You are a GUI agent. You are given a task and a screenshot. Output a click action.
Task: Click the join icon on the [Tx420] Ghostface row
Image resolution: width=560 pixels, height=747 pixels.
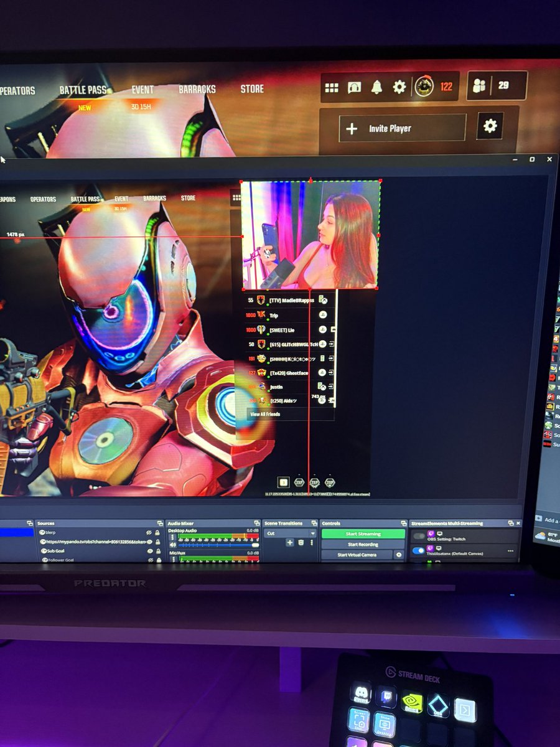click(x=332, y=372)
